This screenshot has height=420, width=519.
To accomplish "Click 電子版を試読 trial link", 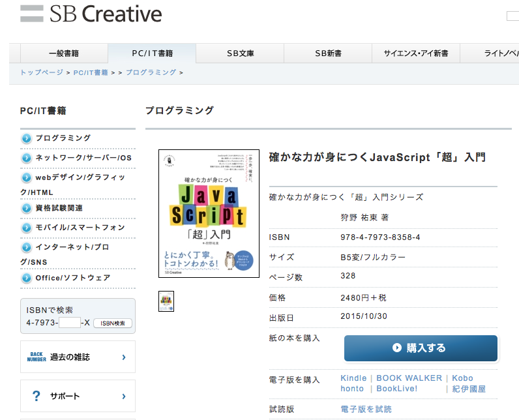I will 366,410.
